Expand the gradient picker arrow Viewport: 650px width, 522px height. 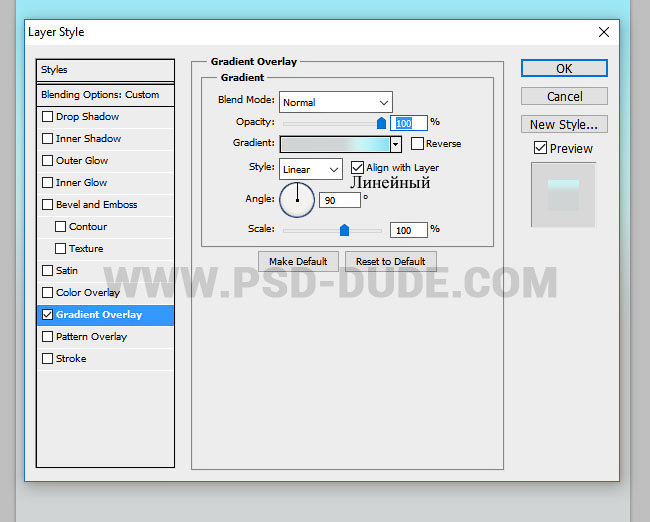point(395,144)
